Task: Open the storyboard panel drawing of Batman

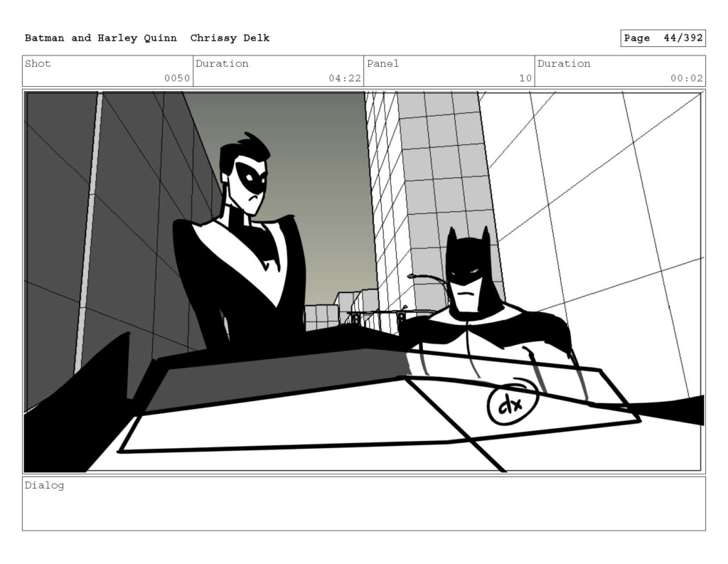Action: [364, 282]
